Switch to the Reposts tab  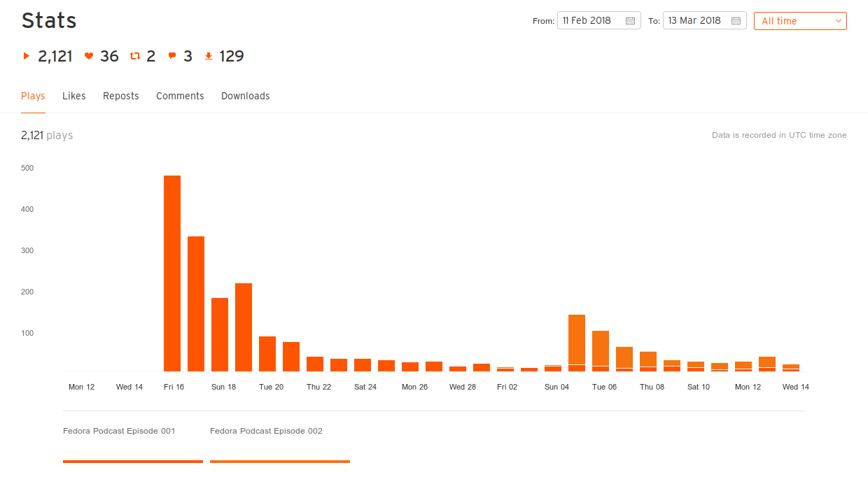[x=121, y=96]
